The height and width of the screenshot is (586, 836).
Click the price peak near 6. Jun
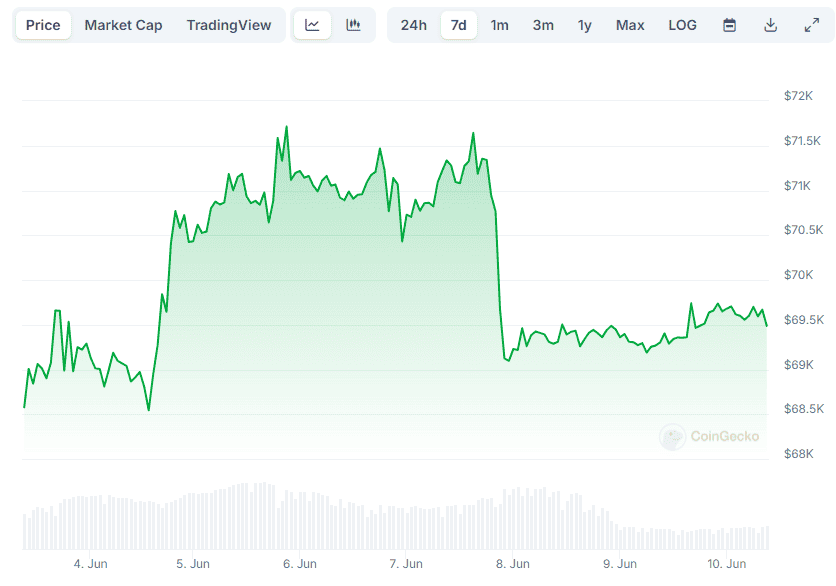(286, 128)
